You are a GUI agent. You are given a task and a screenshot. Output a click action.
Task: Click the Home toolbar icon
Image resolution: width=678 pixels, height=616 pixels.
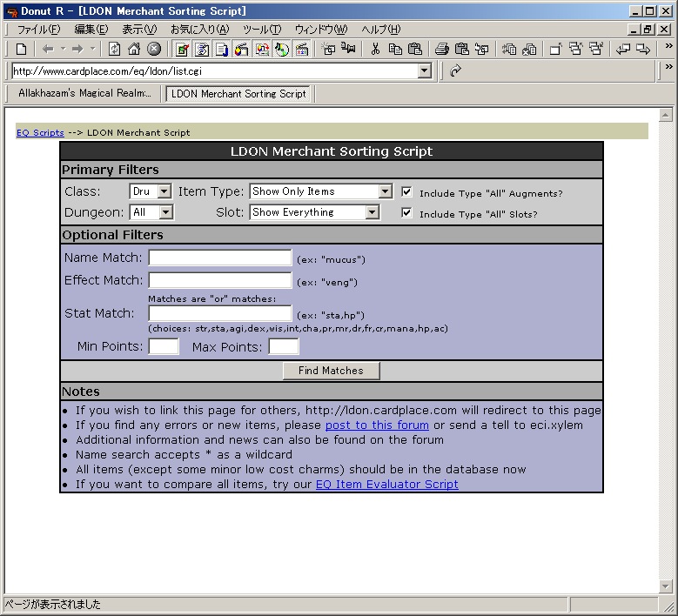(134, 50)
